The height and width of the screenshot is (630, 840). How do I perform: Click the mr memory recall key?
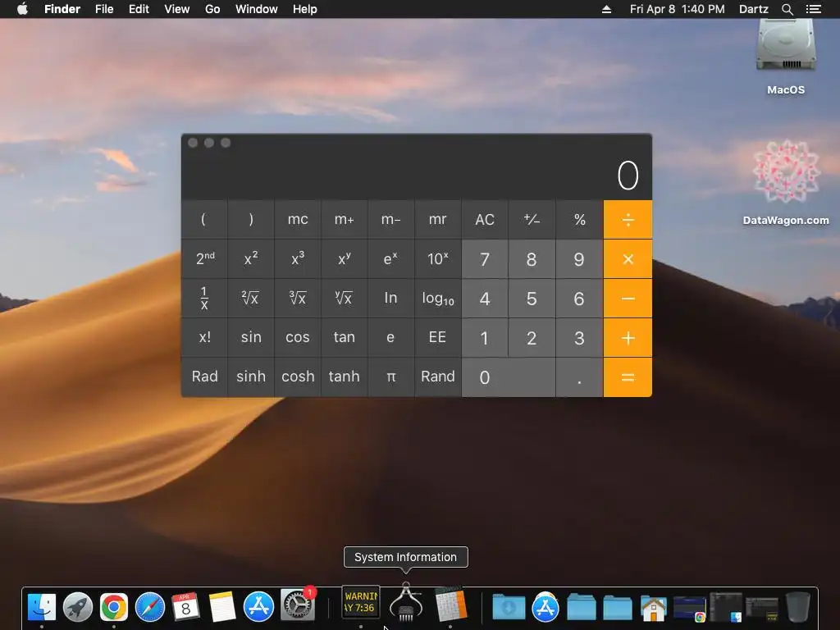(x=438, y=220)
